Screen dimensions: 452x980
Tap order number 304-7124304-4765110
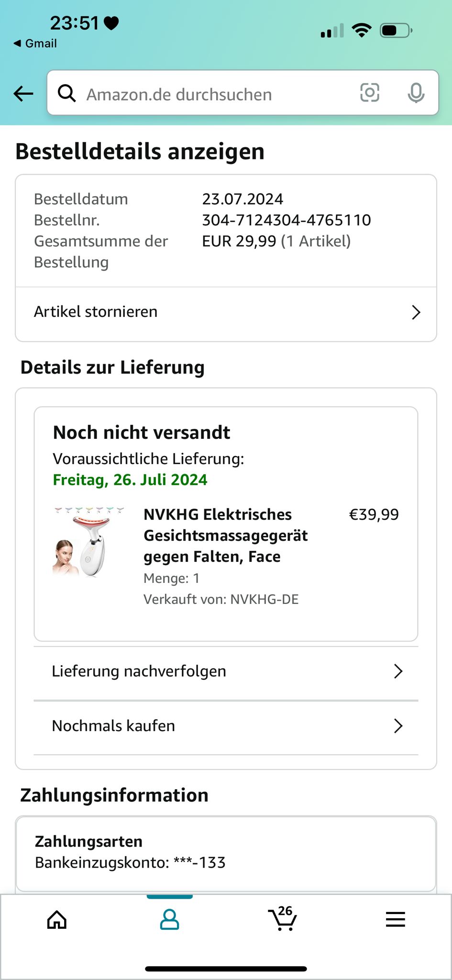tap(287, 220)
